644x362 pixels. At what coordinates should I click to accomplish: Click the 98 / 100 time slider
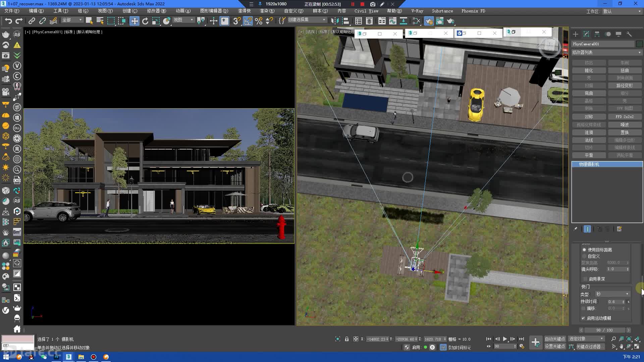click(604, 330)
